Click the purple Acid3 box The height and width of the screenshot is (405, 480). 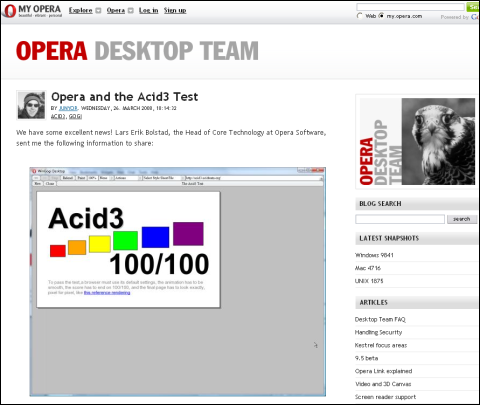point(188,234)
